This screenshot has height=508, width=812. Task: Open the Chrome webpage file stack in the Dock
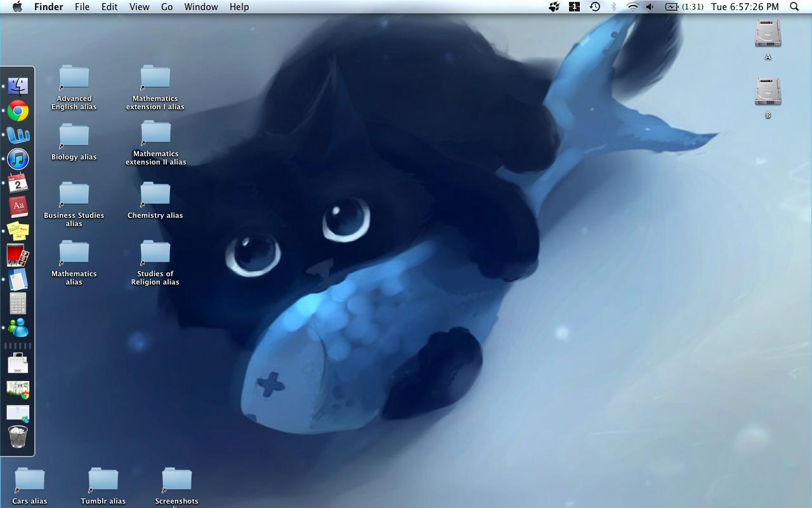18,389
